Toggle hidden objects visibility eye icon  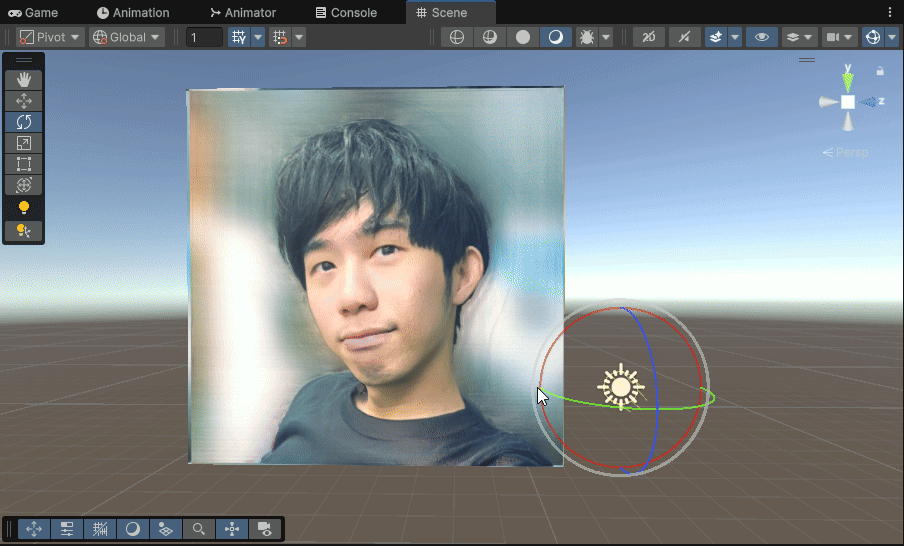point(762,37)
